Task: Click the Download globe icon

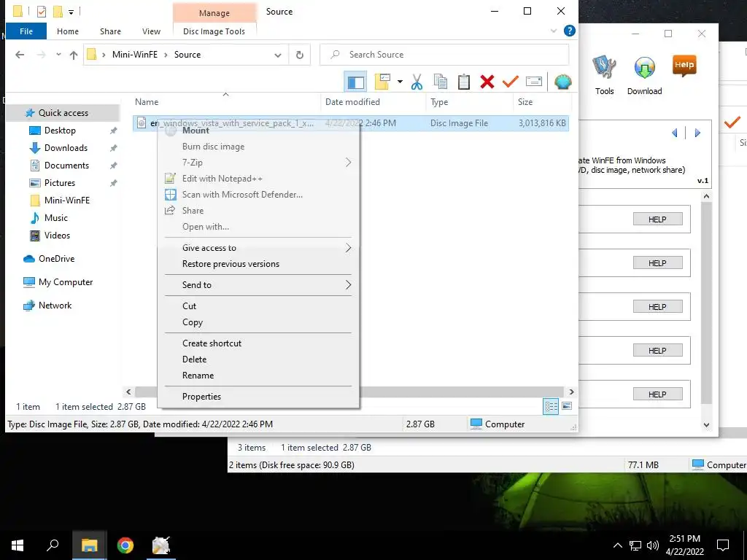Action: pos(644,75)
